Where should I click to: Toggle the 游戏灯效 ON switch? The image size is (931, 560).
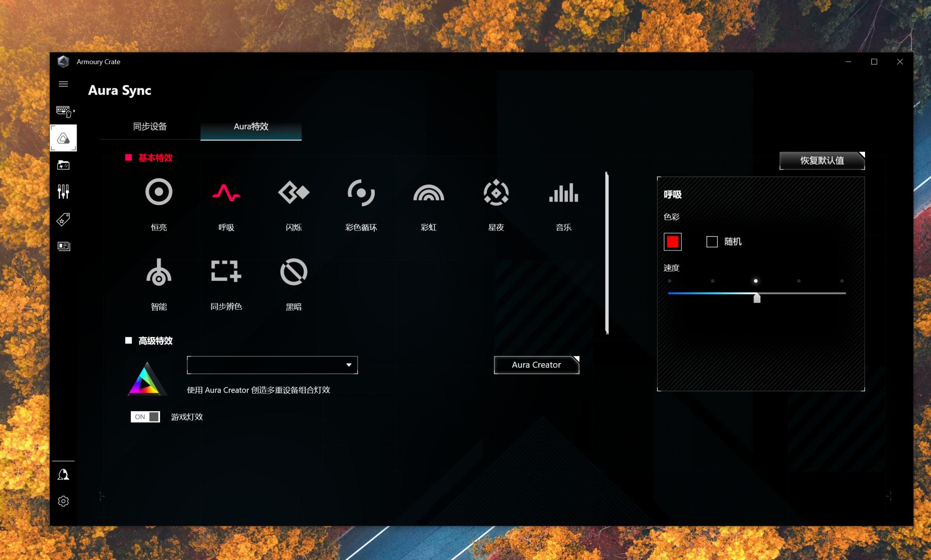145,417
